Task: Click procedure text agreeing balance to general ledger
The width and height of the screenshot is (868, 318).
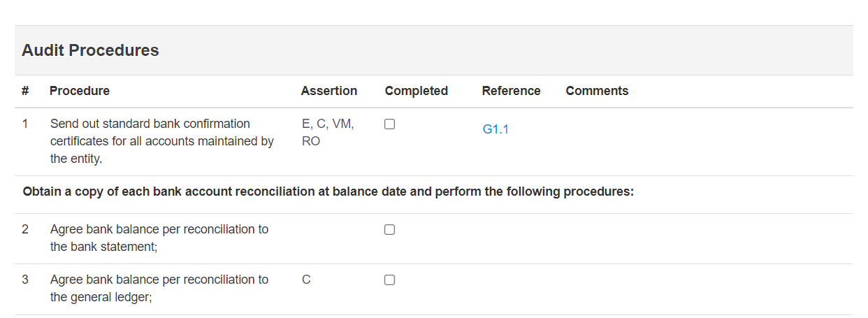Action: coord(159,288)
